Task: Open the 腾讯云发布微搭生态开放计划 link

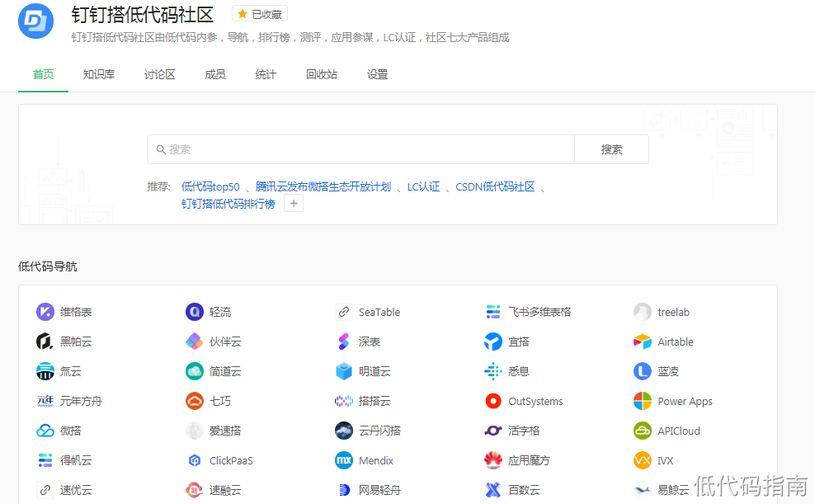Action: pos(323,186)
